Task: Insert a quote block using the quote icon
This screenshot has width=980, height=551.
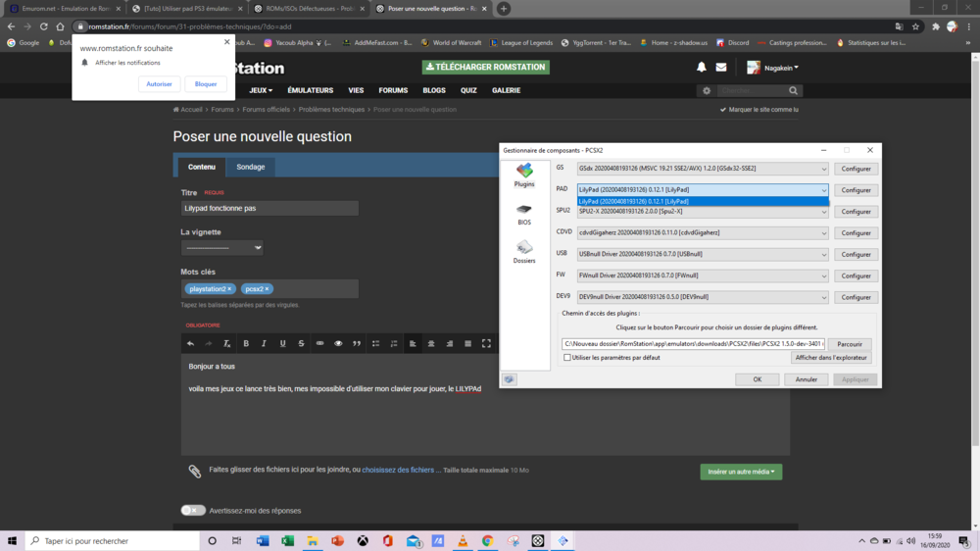Action: tap(357, 343)
